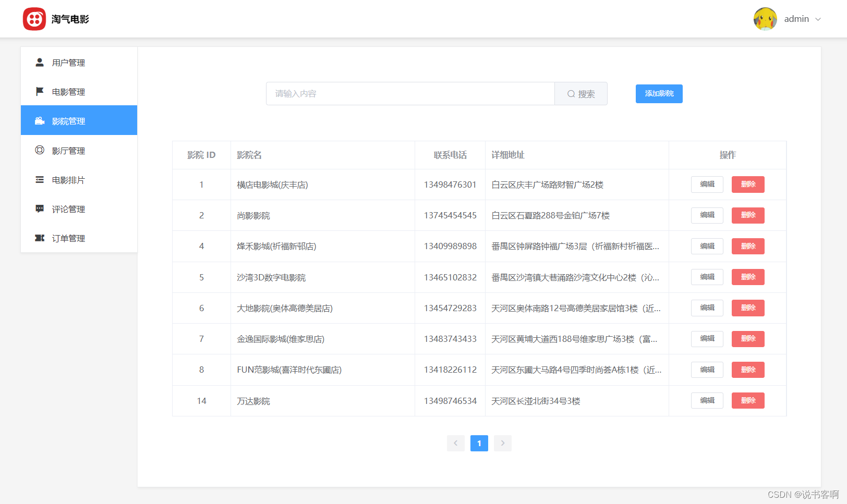Click the 添加影院 button
This screenshot has width=847, height=504.
coord(659,94)
